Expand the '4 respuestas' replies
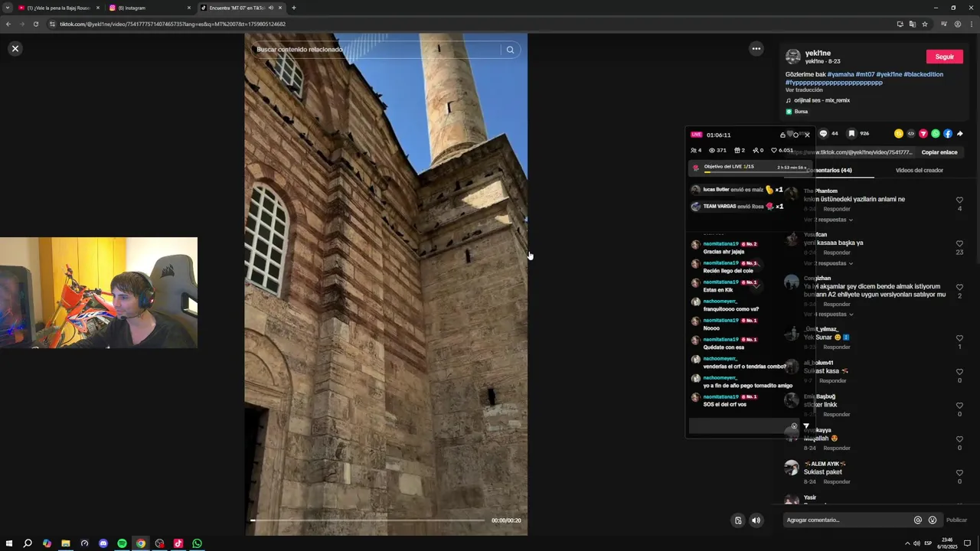The image size is (980, 551). pyautogui.click(x=828, y=315)
